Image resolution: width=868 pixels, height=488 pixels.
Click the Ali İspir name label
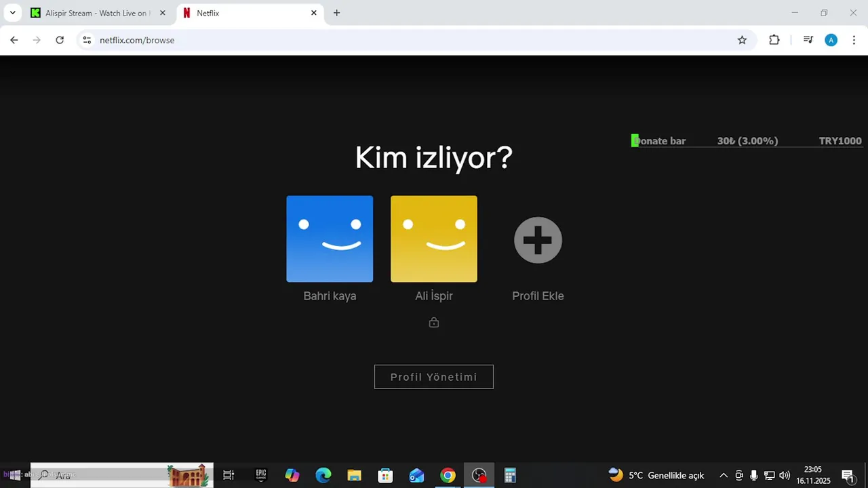tap(434, 296)
